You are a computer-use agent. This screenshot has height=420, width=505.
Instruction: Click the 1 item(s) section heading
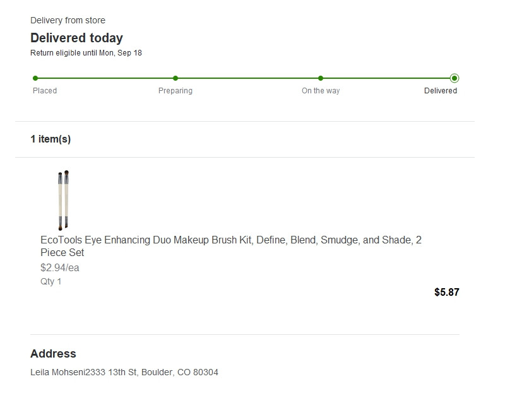pos(50,139)
